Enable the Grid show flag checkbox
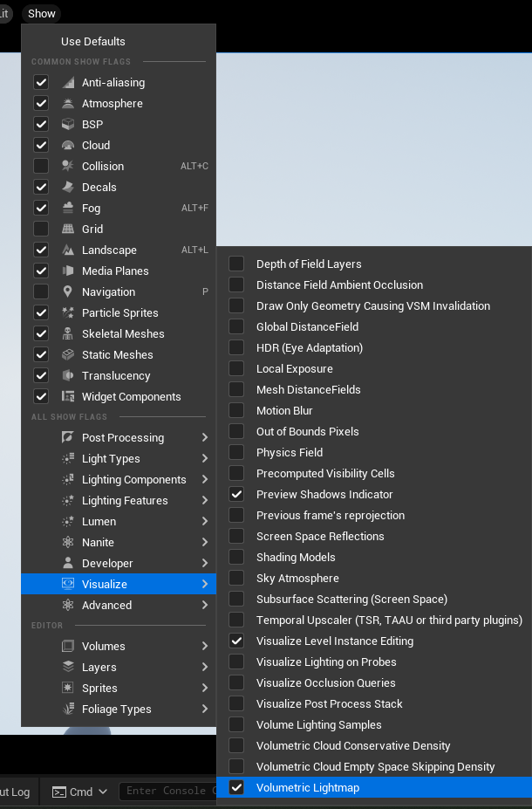This screenshot has height=809, width=532. coord(41,229)
